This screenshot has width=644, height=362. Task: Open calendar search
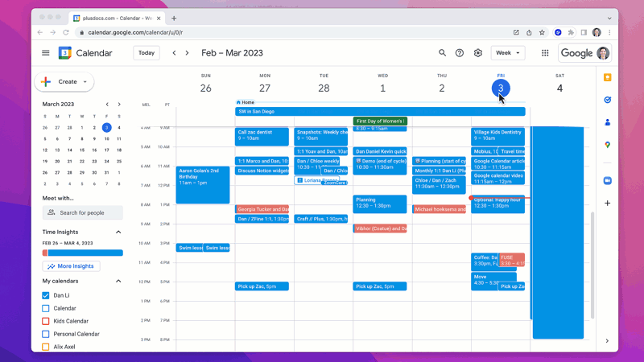tap(442, 53)
